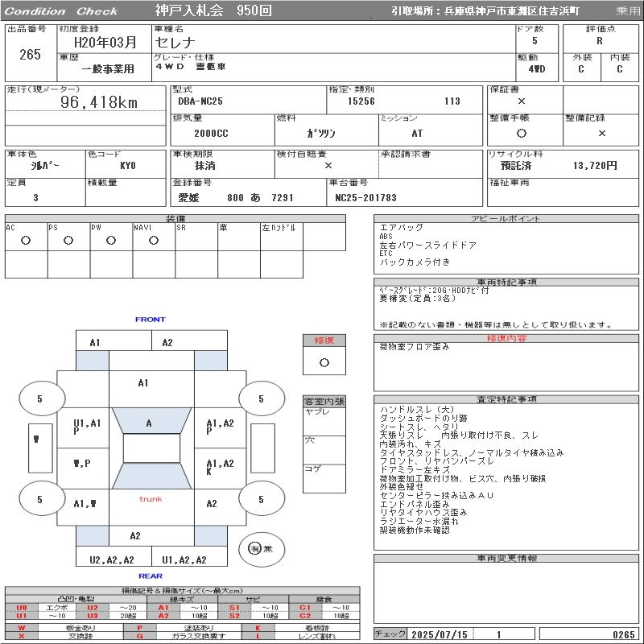Screen dimensions: 644x644
Task: Click the windshield marked A in diagram
Action: tap(151, 421)
